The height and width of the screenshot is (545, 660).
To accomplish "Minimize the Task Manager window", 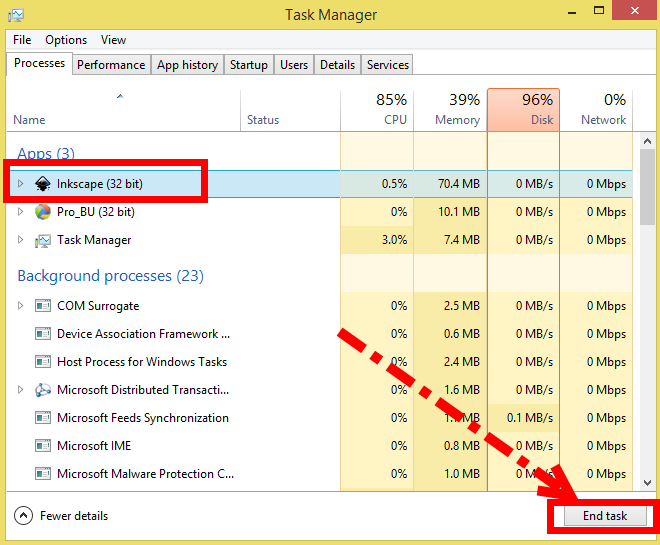I will 572,12.
